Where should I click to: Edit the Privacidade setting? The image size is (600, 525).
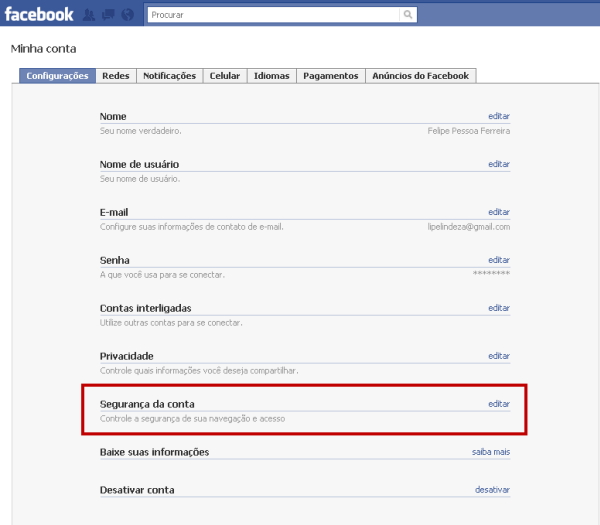499,355
